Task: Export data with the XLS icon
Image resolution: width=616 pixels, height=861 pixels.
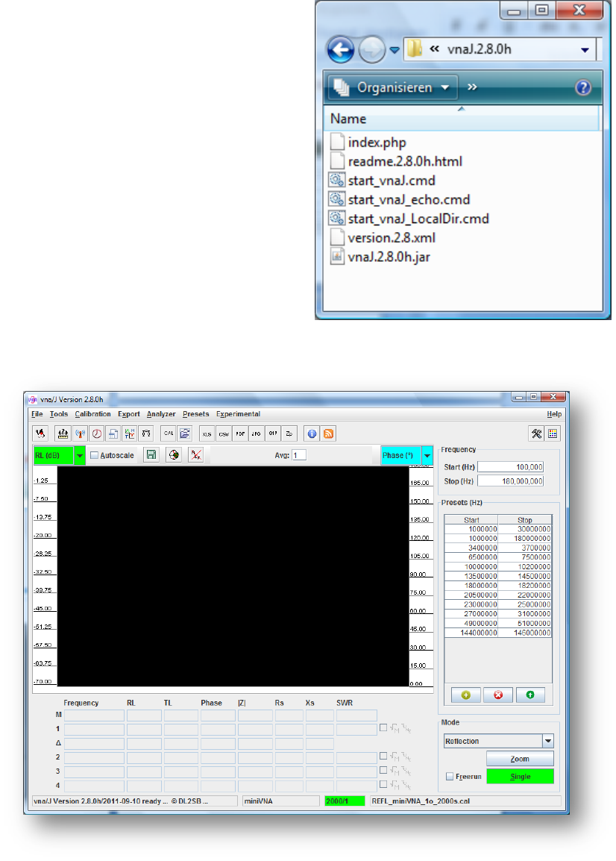Action: [207, 433]
